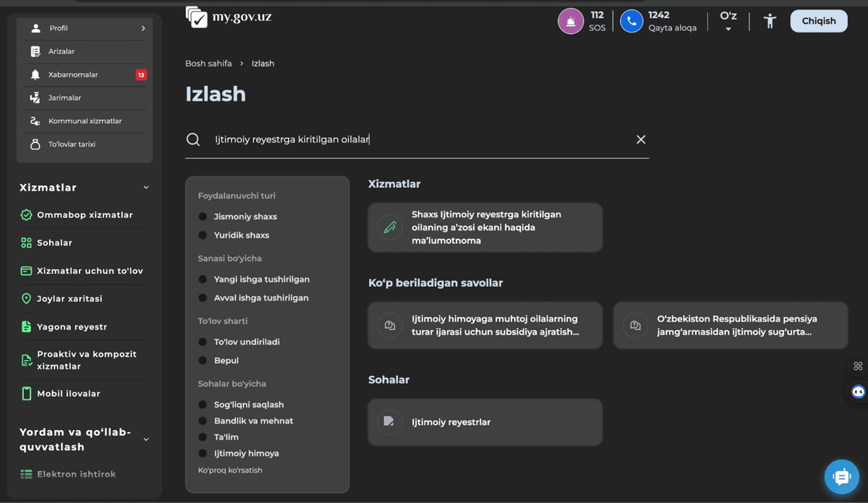Click the chatbot assistant face icon
This screenshot has height=503, width=868.
pyautogui.click(x=859, y=392)
